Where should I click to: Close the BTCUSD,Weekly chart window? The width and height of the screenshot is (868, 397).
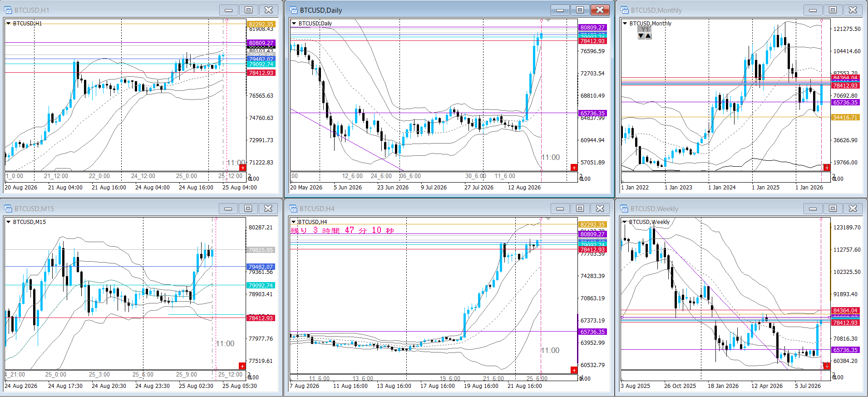tap(853, 208)
